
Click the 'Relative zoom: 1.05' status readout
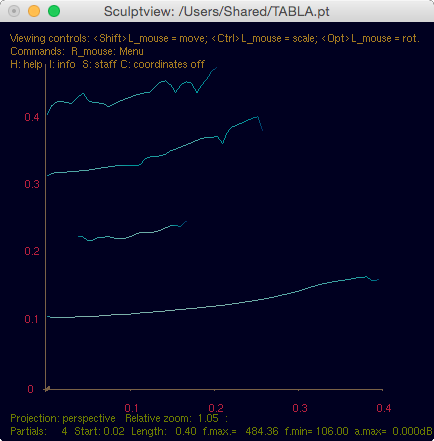pyautogui.click(x=172, y=418)
